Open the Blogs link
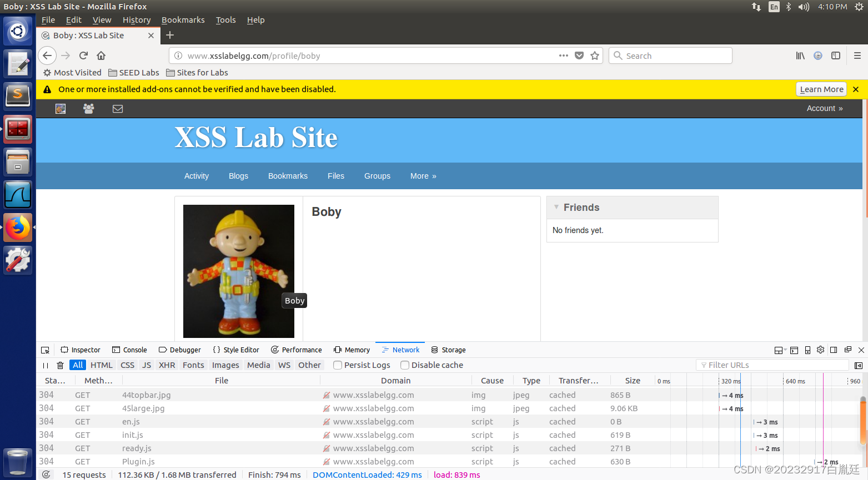868x480 pixels. click(238, 176)
